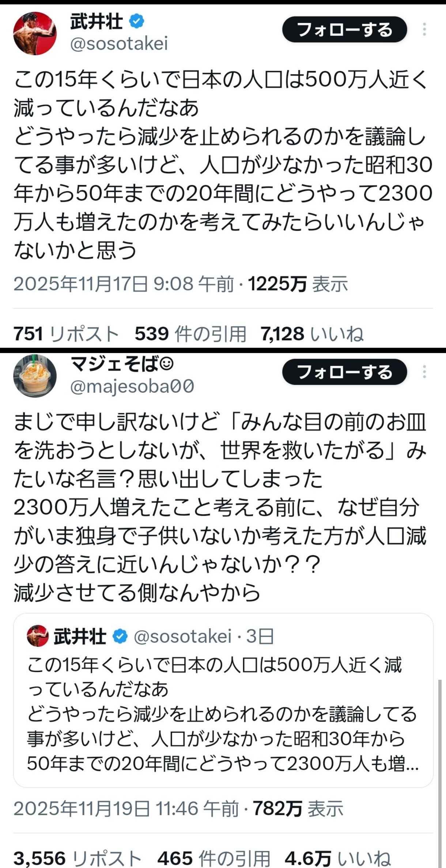Follow 武井壮 with the フォローする button
The image size is (446, 868).
[344, 30]
